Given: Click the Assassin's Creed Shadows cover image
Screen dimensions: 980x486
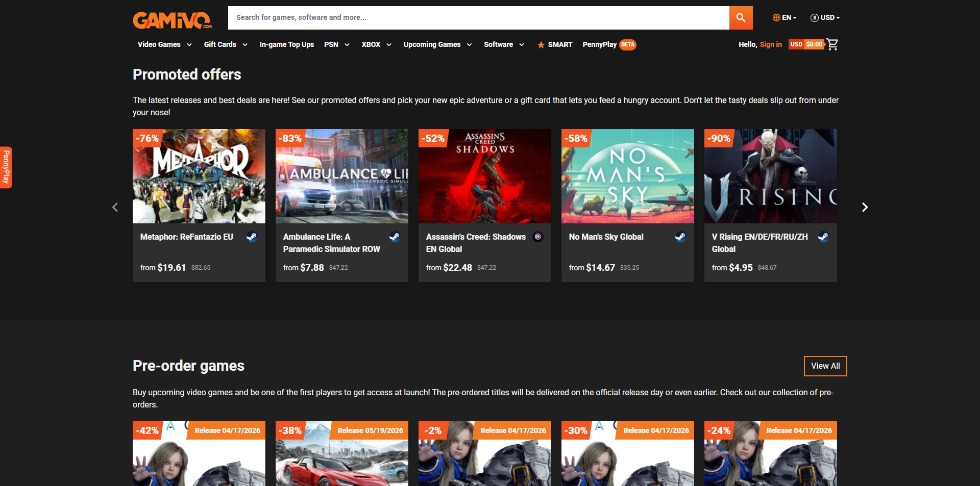Looking at the screenshot, I should click(485, 176).
